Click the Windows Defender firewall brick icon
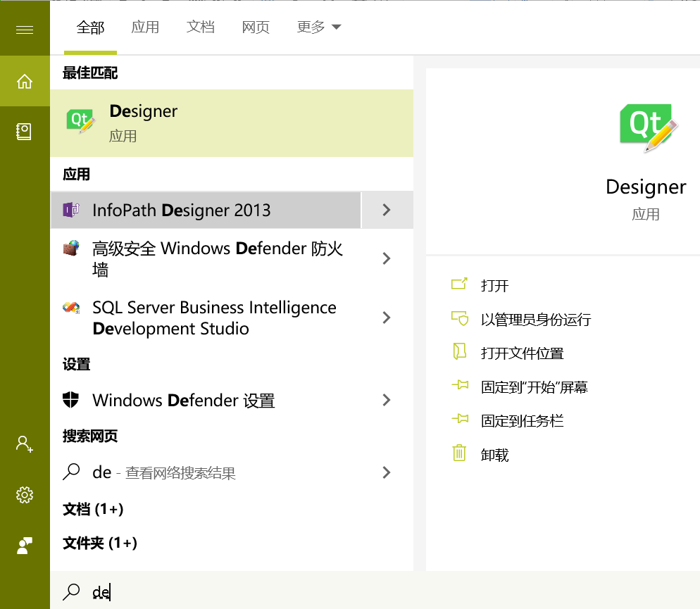 (71, 248)
